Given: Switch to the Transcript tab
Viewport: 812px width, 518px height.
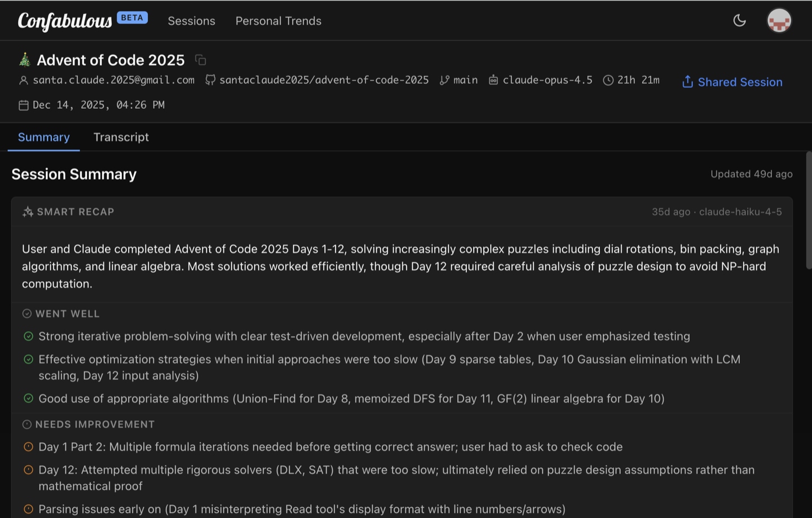Looking at the screenshot, I should (x=121, y=137).
